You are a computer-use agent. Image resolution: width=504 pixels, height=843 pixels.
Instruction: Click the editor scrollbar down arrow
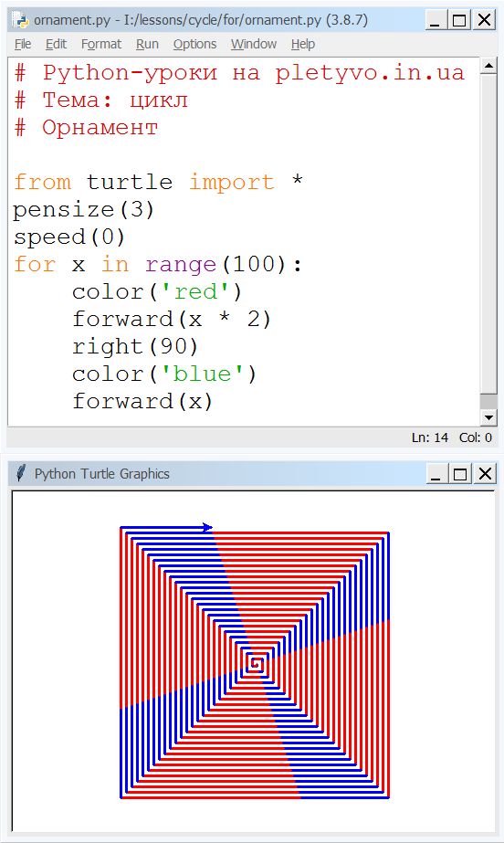click(x=488, y=417)
